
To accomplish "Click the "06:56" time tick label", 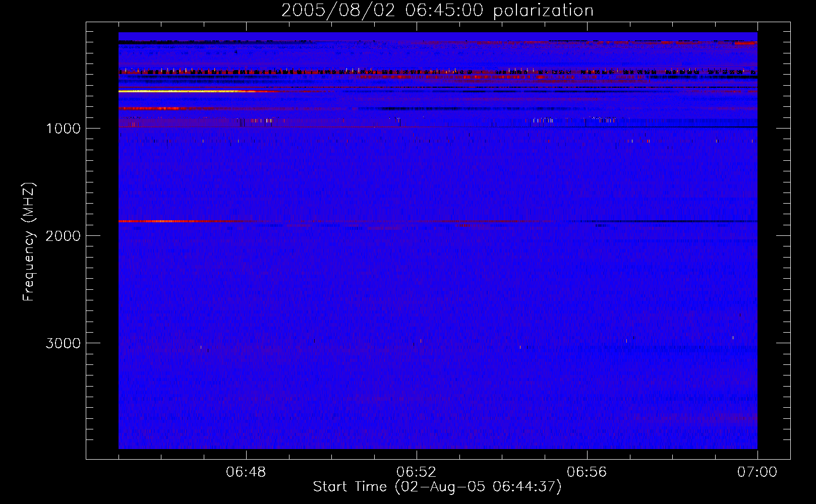I will pos(587,472).
